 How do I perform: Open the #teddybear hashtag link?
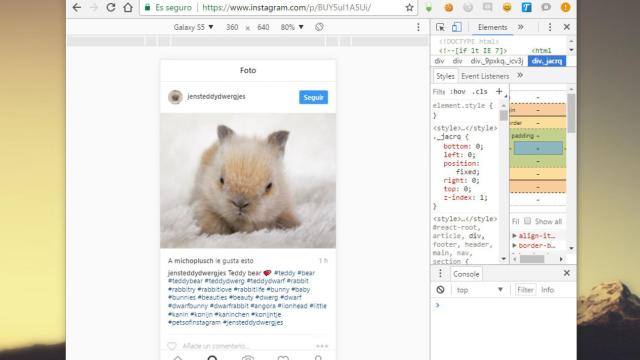(185, 281)
